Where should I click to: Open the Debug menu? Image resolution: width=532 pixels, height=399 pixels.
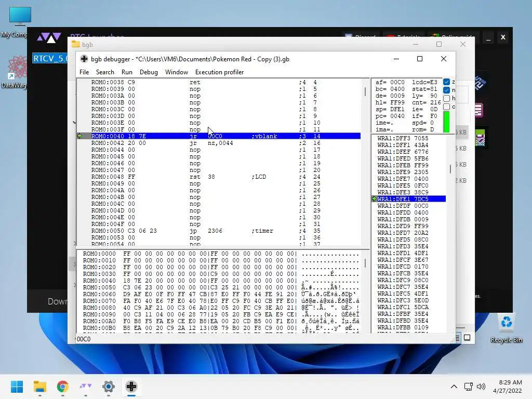click(x=149, y=72)
